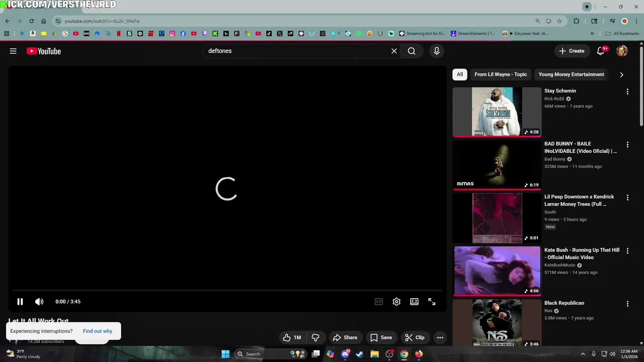Save video to playlist

click(381, 337)
